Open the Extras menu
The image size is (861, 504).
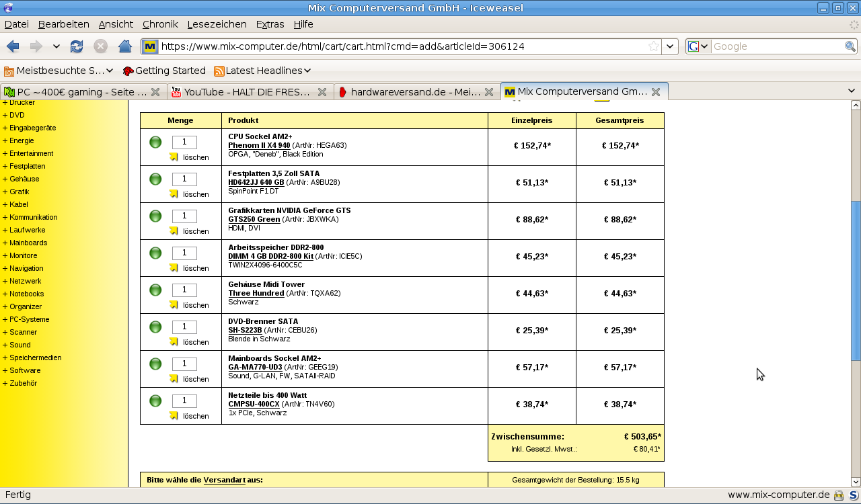click(270, 24)
